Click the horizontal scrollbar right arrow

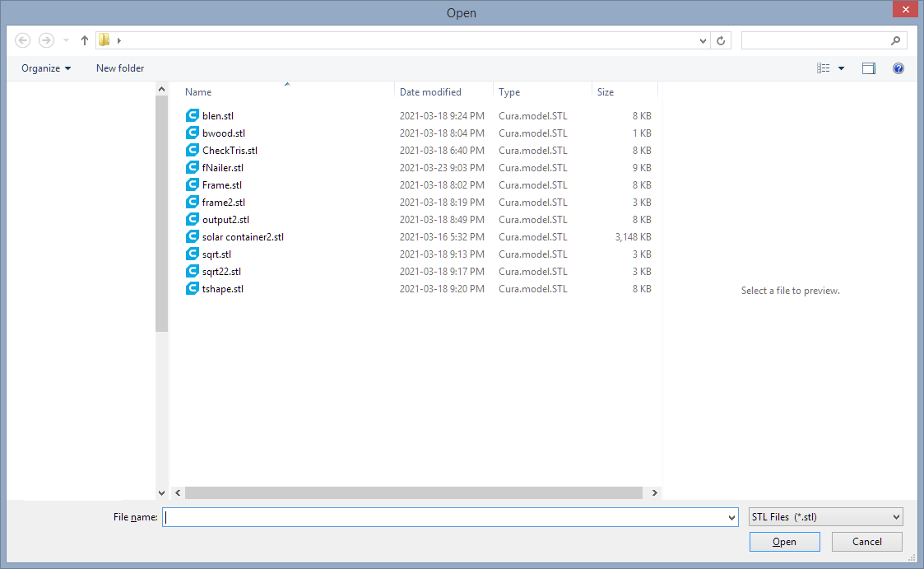tap(654, 493)
